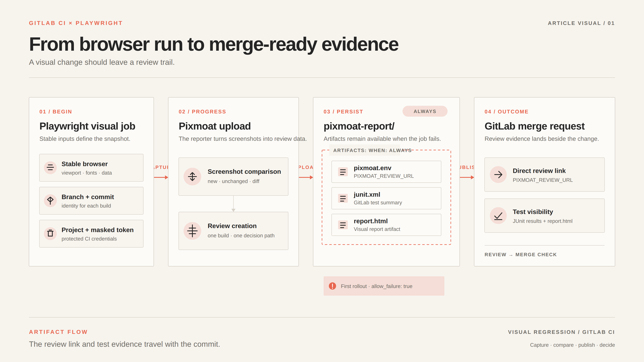Image resolution: width=644 pixels, height=362 pixels.
Task: Click the ARTIFACT FLOW footer heading
Action: 58,332
